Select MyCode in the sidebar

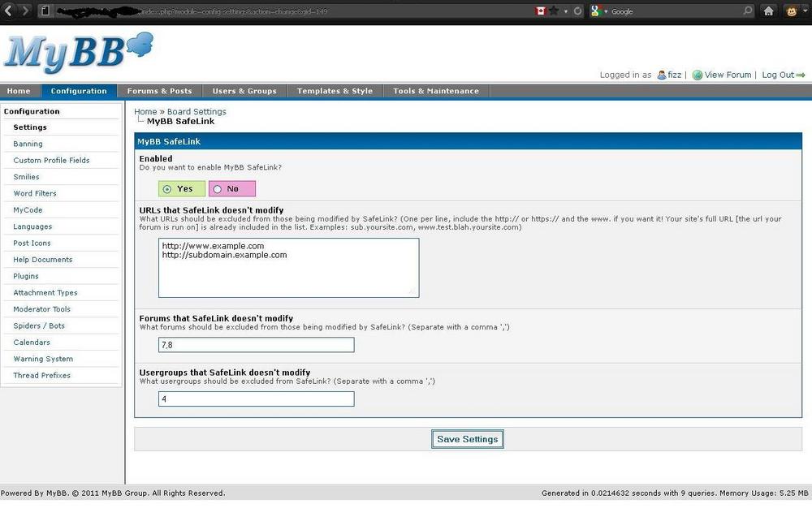tap(28, 210)
